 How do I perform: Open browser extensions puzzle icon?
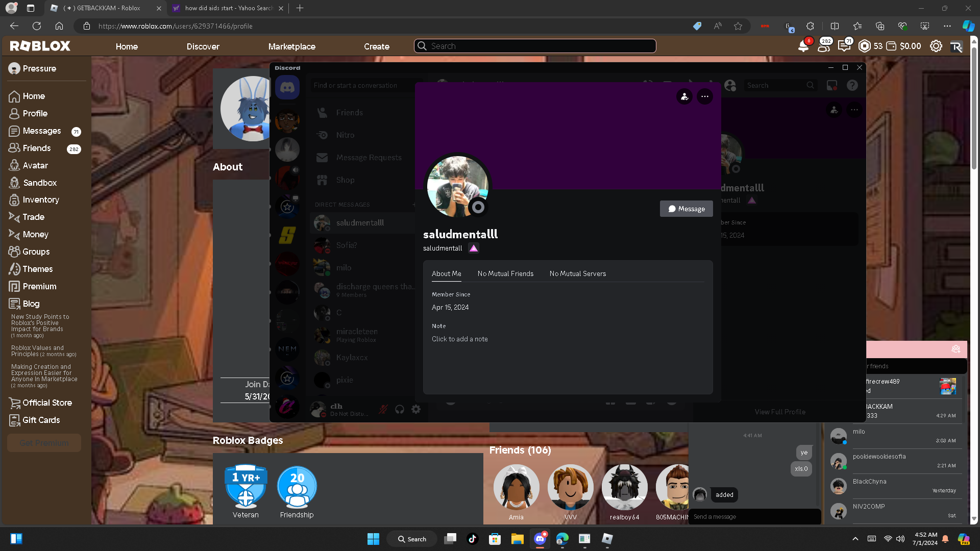(810, 26)
